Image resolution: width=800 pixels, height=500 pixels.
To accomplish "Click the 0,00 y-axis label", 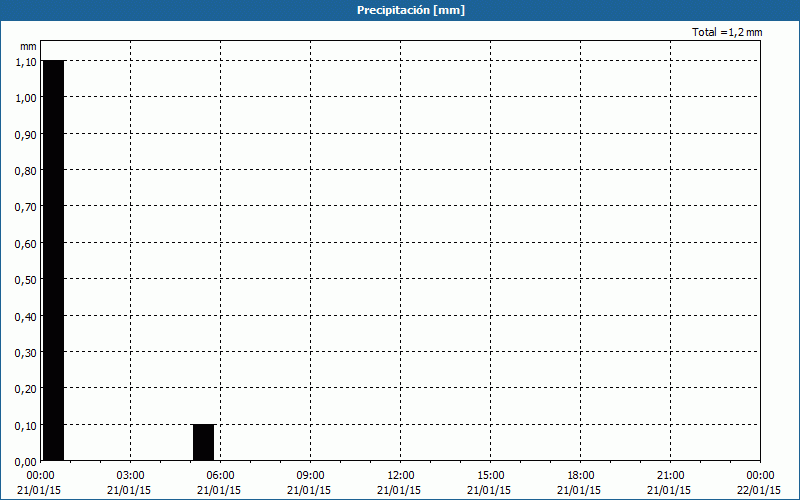I will click(x=26, y=462).
